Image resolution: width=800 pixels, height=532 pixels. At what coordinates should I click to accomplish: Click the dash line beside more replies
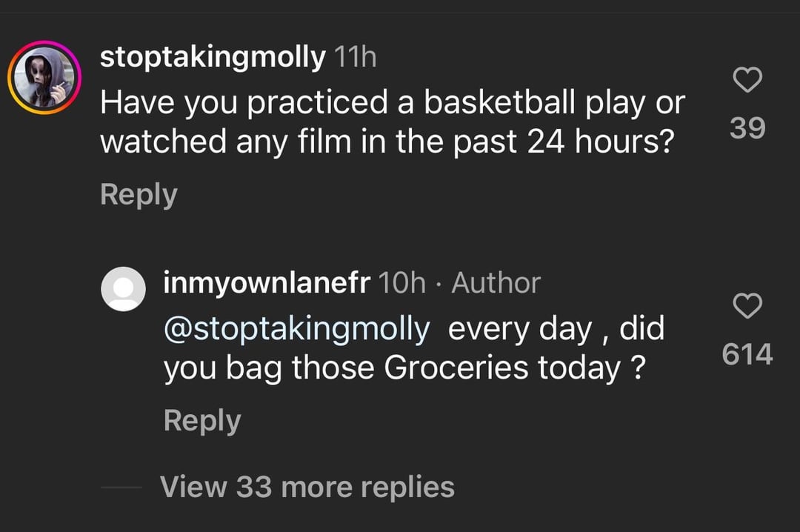tap(121, 488)
